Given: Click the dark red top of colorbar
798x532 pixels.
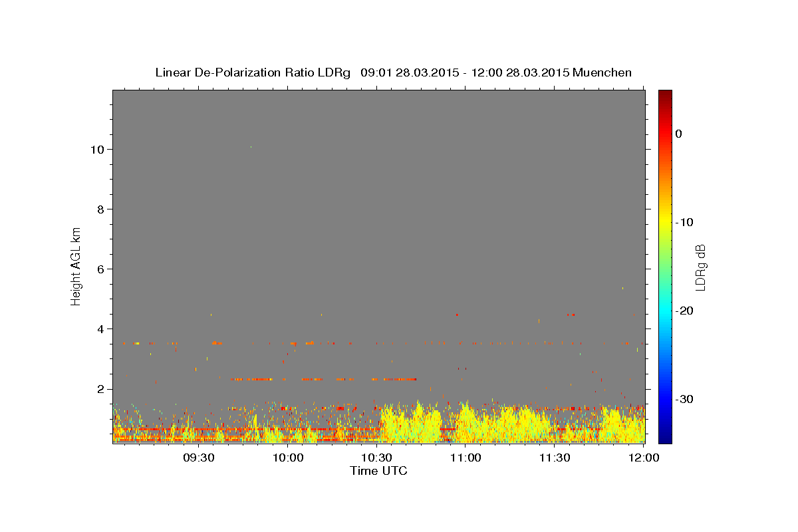Looking at the screenshot, I should click(x=665, y=95).
